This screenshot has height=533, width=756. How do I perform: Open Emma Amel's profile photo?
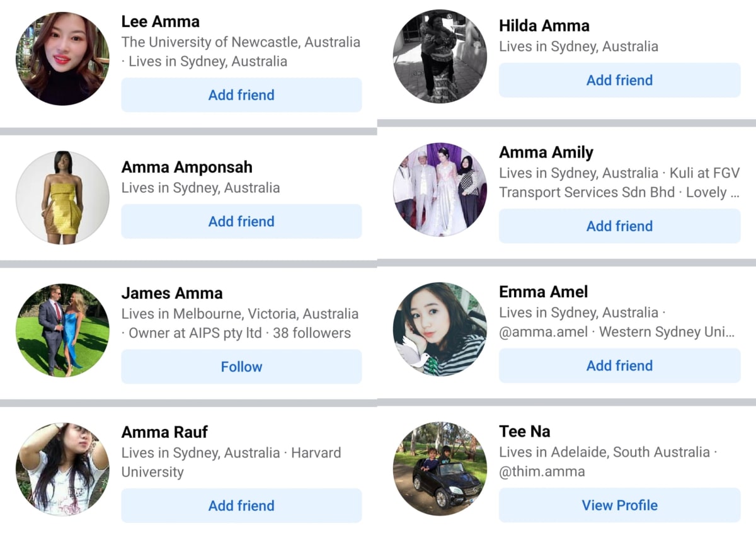coord(440,329)
